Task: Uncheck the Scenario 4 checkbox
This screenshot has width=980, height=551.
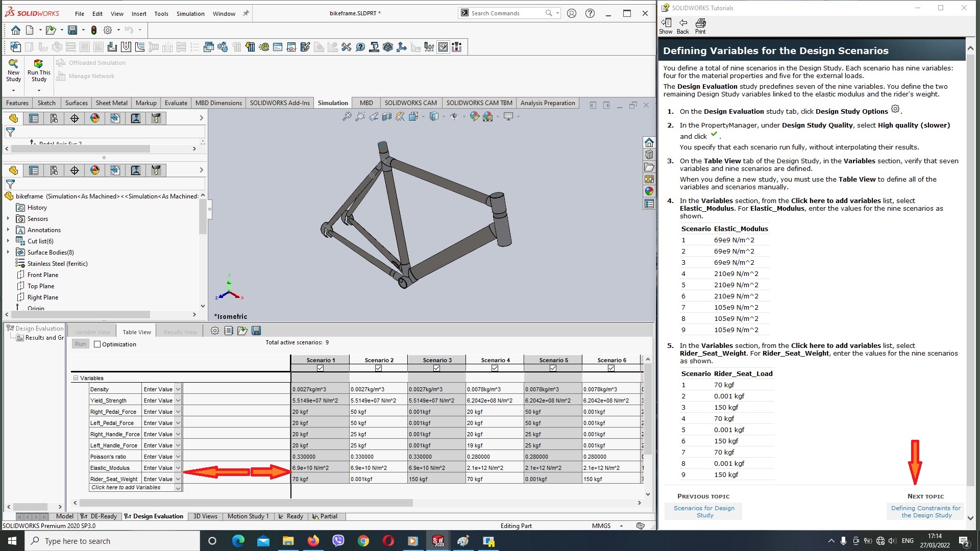Action: 495,368
